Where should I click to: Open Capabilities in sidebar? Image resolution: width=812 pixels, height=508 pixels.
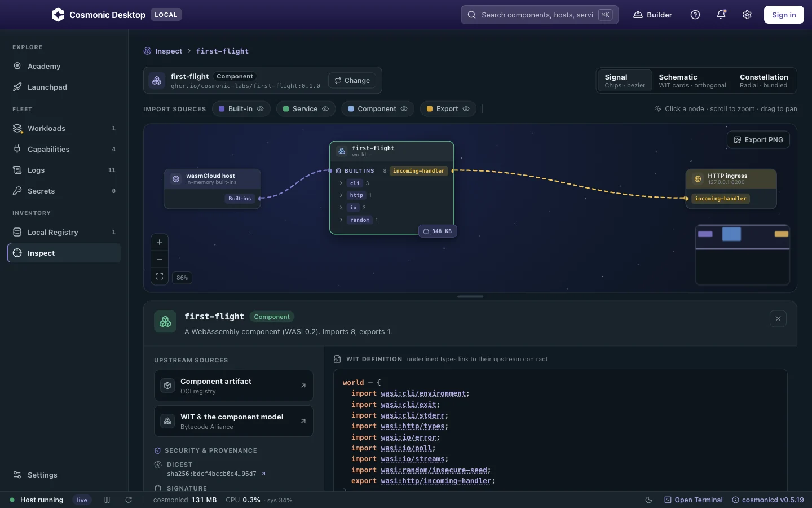point(64,150)
